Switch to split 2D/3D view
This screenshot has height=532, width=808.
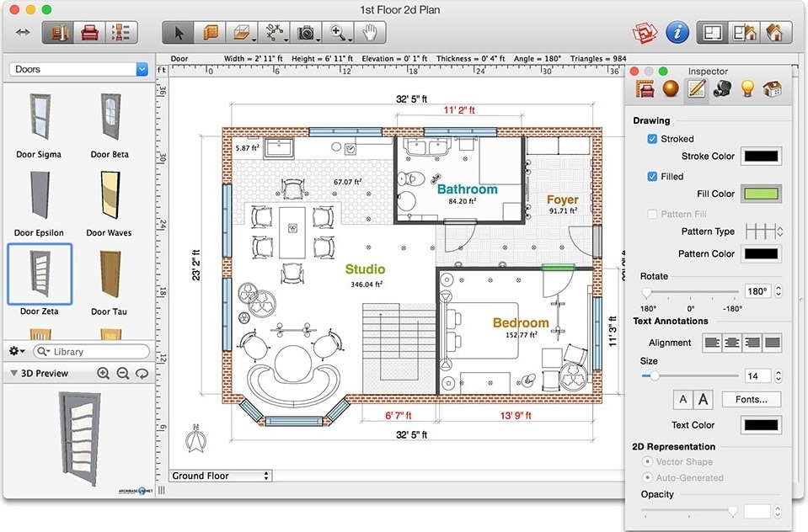(x=744, y=33)
